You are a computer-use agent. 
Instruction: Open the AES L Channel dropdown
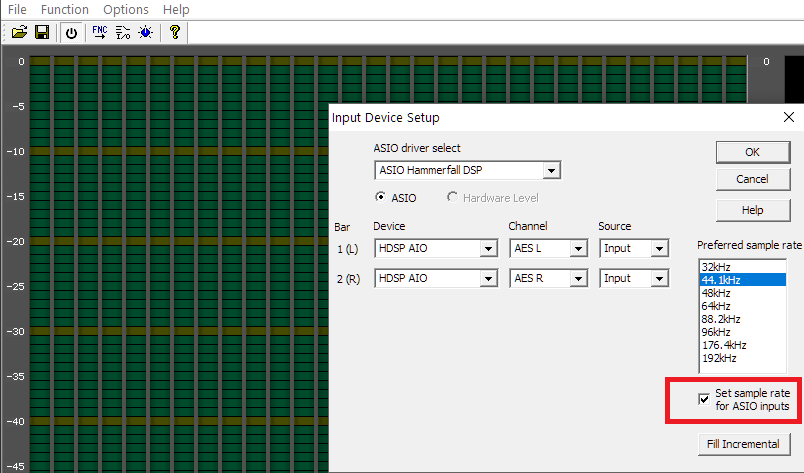[x=578, y=249]
